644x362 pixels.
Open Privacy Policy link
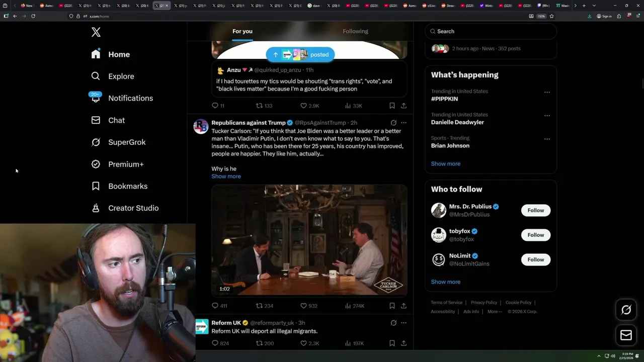point(484,303)
